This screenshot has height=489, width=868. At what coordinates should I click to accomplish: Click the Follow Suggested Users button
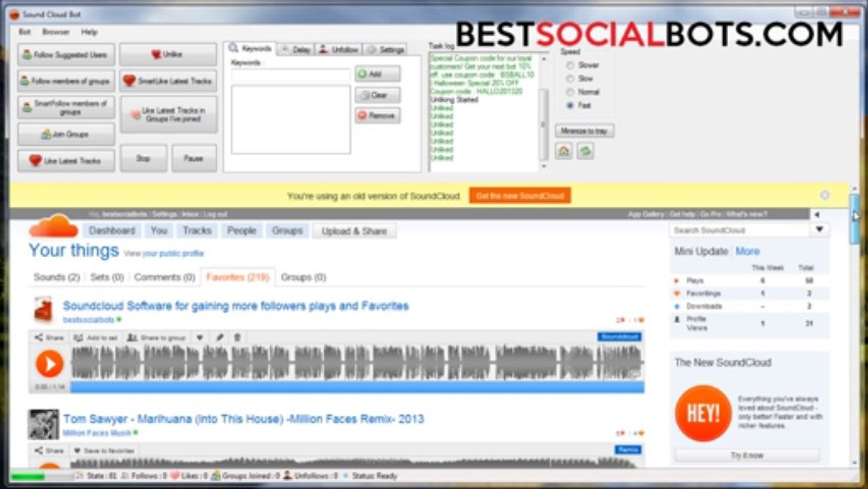[x=66, y=55]
